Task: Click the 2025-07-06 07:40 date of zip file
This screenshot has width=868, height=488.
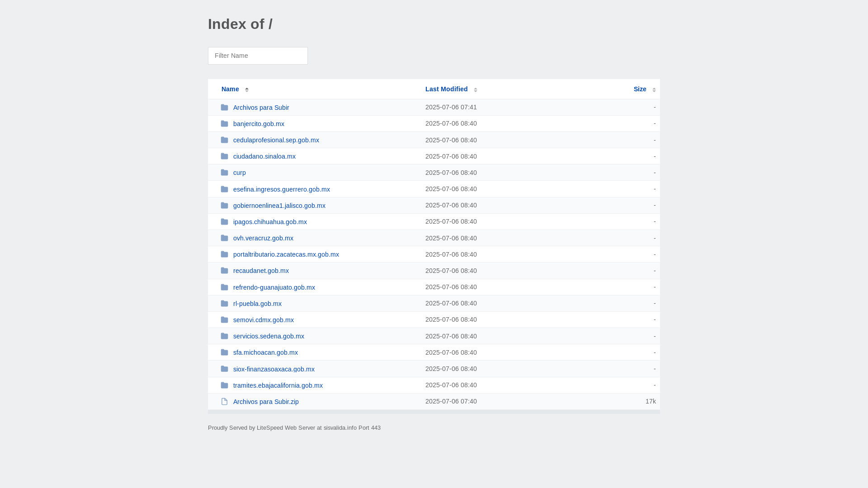Action: pyautogui.click(x=451, y=401)
